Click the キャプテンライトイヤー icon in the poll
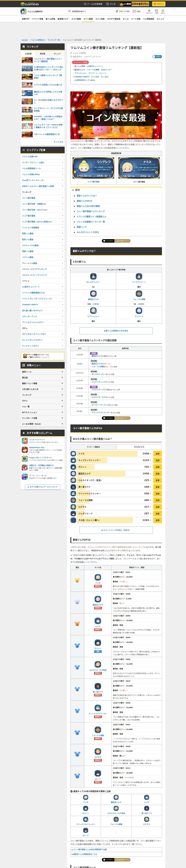Viewport: 186px width, 868px height. click(x=73, y=460)
